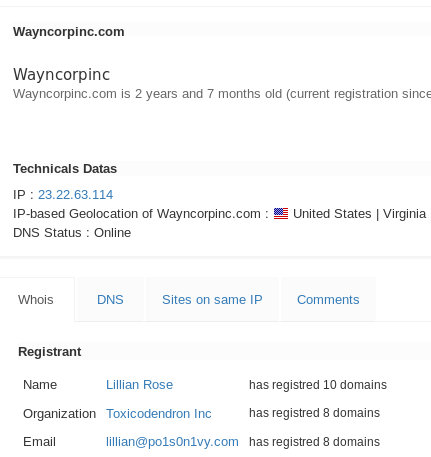The width and height of the screenshot is (431, 457).
Task: Click the bold Wayncorpinc.com header
Action: pyautogui.click(x=69, y=32)
